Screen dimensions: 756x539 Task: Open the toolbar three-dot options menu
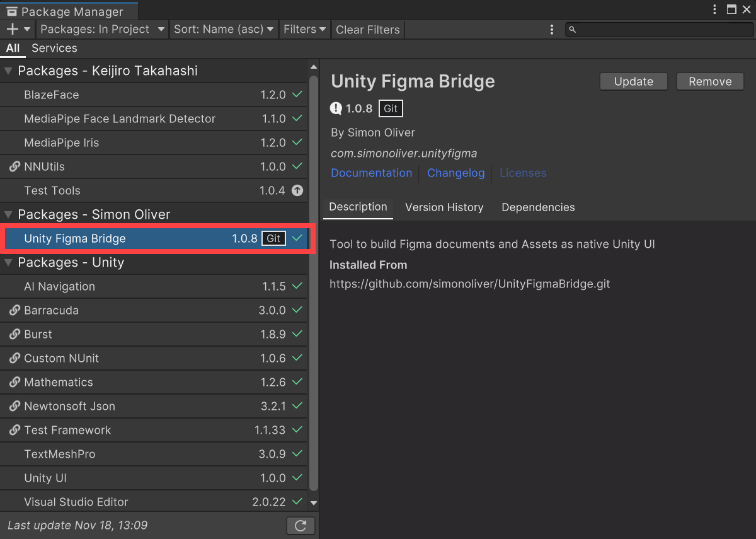tap(552, 30)
